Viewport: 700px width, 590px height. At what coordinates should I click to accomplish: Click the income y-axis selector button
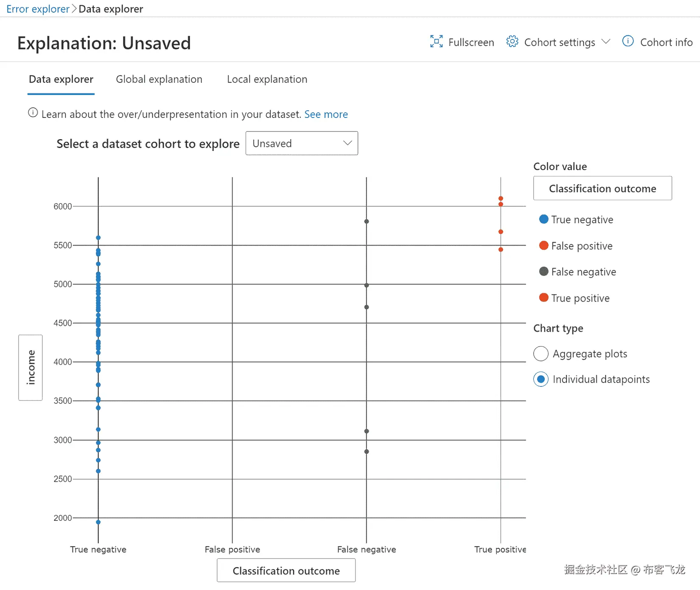(x=31, y=367)
